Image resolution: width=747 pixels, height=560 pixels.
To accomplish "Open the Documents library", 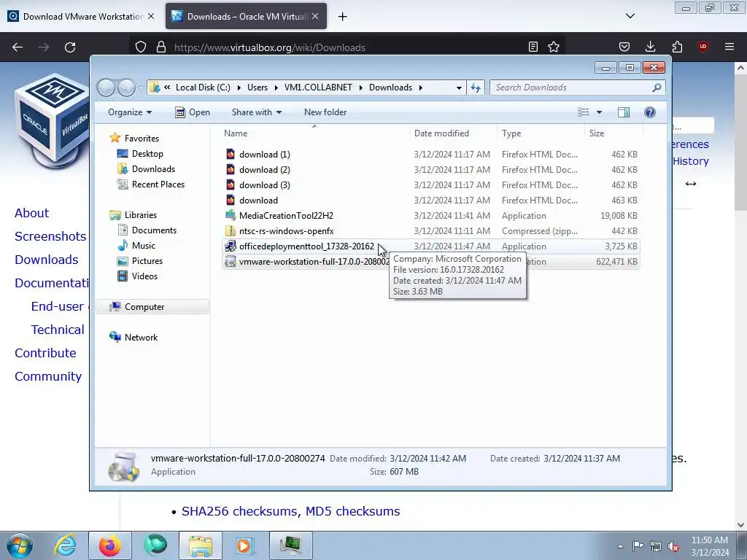I will pos(154,230).
